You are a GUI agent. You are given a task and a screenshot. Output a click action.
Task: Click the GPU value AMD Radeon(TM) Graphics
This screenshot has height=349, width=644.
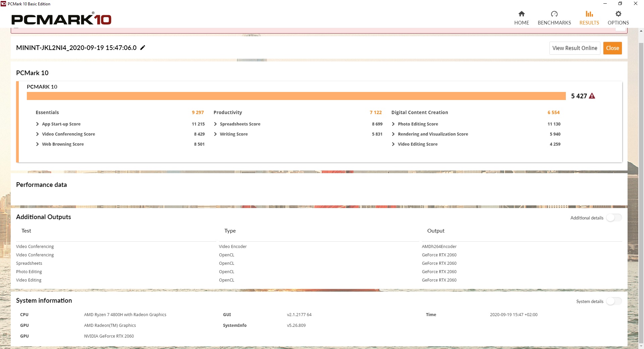click(x=110, y=326)
